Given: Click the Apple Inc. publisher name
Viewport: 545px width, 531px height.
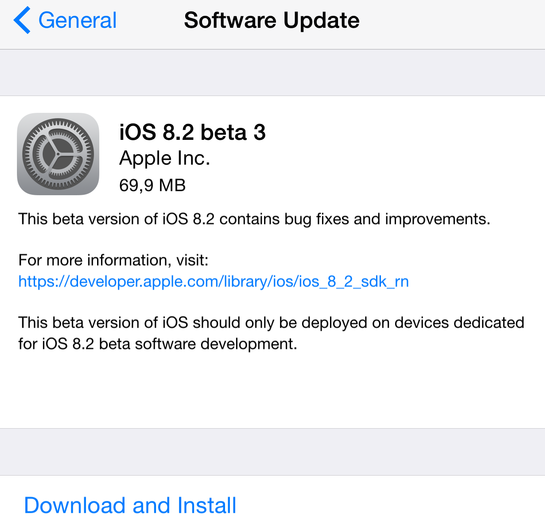Looking at the screenshot, I should [164, 158].
